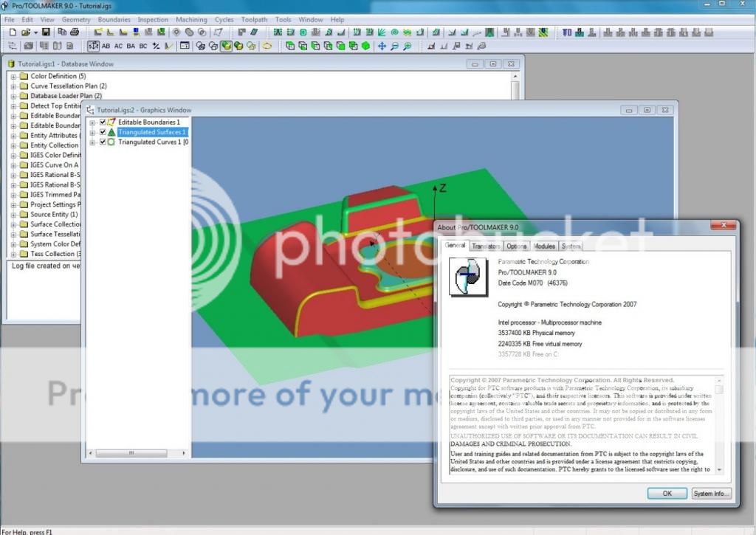The width and height of the screenshot is (756, 535).
Task: Expand the Source Entity tree node
Action: (13, 215)
